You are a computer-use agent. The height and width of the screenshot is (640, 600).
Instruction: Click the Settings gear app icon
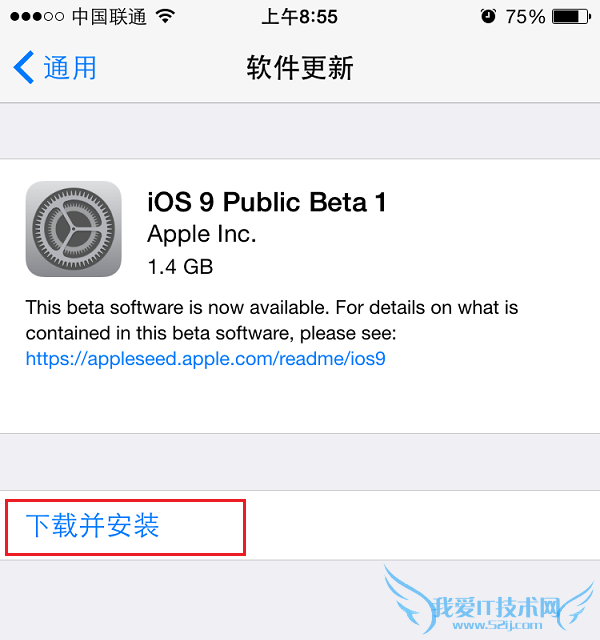pos(73,229)
